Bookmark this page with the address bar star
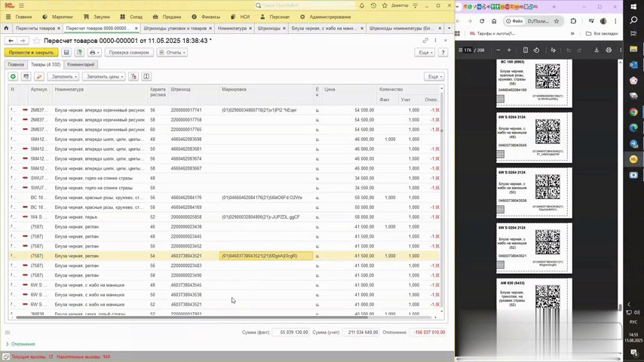The width and height of the screenshot is (644, 362). tap(557, 21)
